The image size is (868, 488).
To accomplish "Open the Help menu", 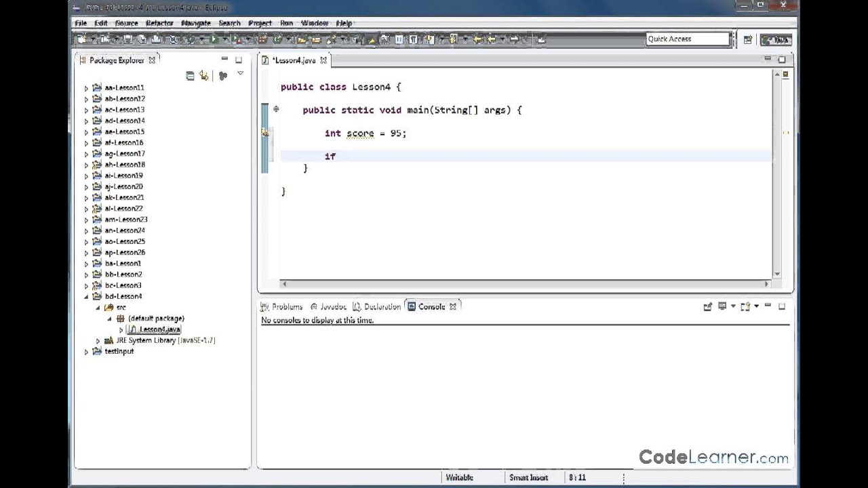I will coord(344,23).
